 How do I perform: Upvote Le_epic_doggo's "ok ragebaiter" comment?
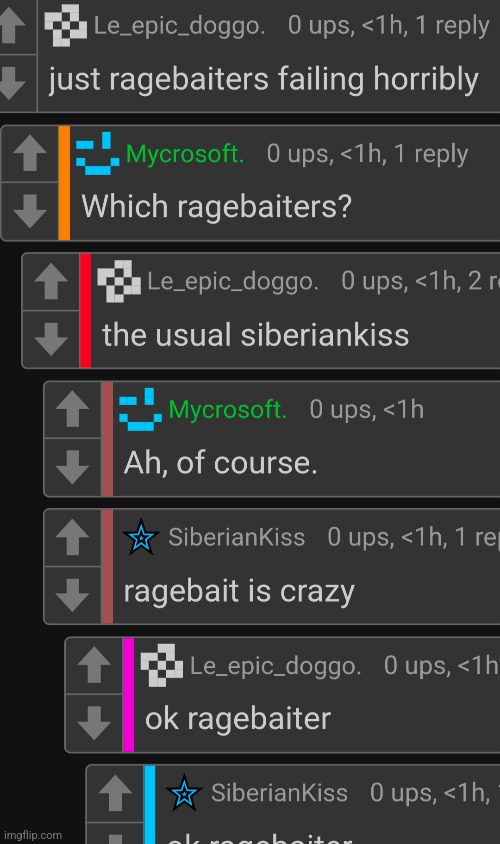coord(94,665)
